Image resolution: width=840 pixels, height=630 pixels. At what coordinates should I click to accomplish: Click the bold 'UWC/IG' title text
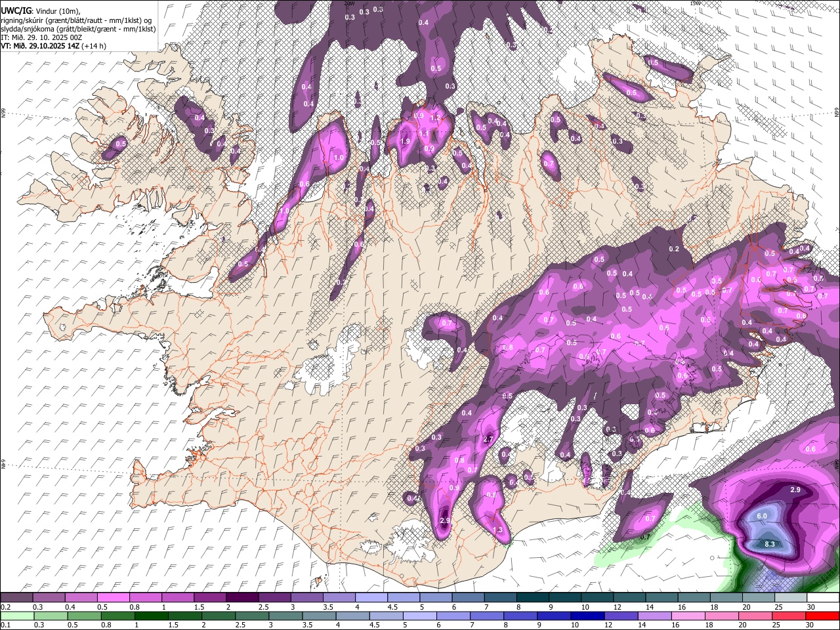coord(16,11)
